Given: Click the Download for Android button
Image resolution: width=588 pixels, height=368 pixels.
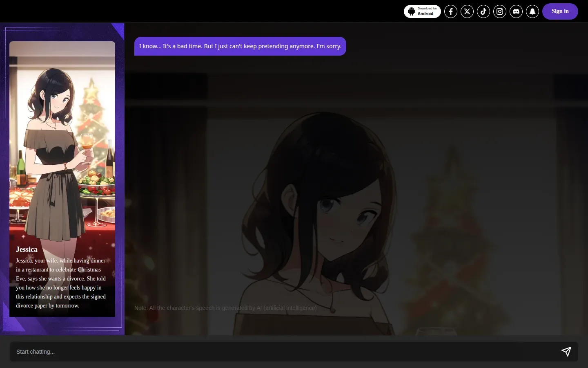Looking at the screenshot, I should [x=422, y=11].
